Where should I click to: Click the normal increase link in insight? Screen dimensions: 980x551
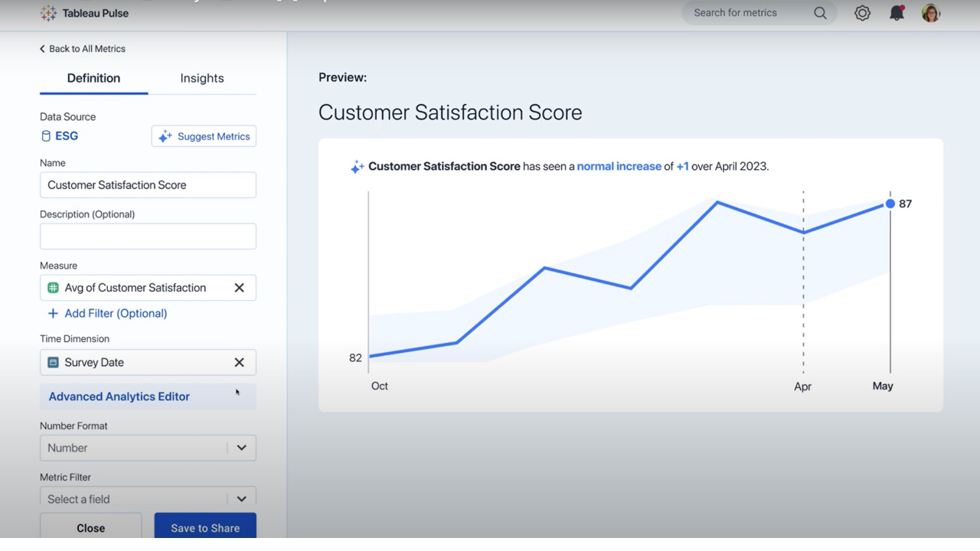619,166
